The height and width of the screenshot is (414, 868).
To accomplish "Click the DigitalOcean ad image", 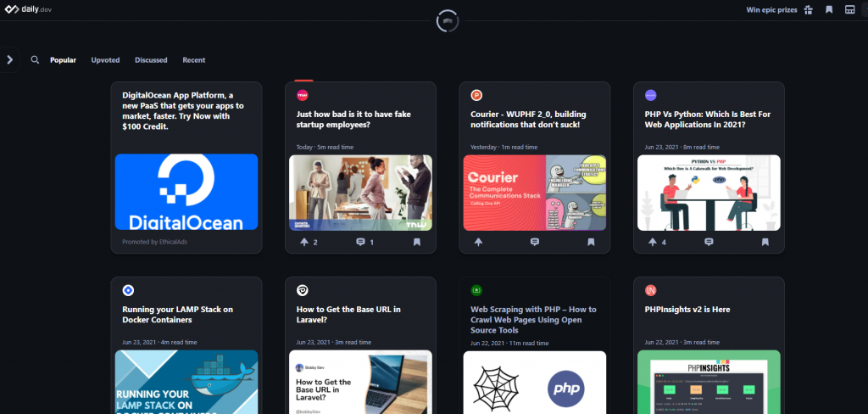I will point(186,192).
